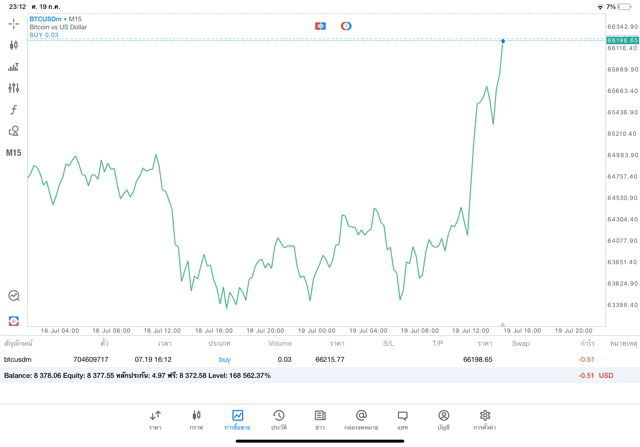The width and height of the screenshot is (640, 447).
Task: Open the chart type candlestick icon
Action: click(14, 45)
